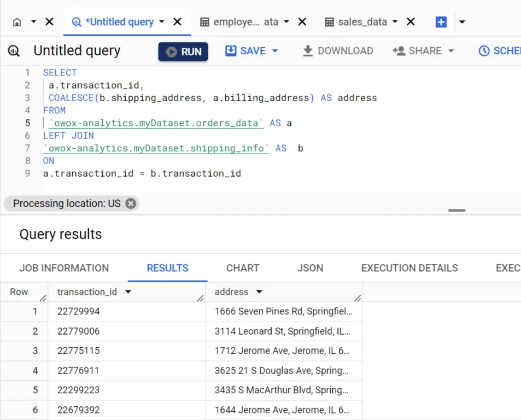The height and width of the screenshot is (420, 521).
Task: Download the query
Action: 338,51
